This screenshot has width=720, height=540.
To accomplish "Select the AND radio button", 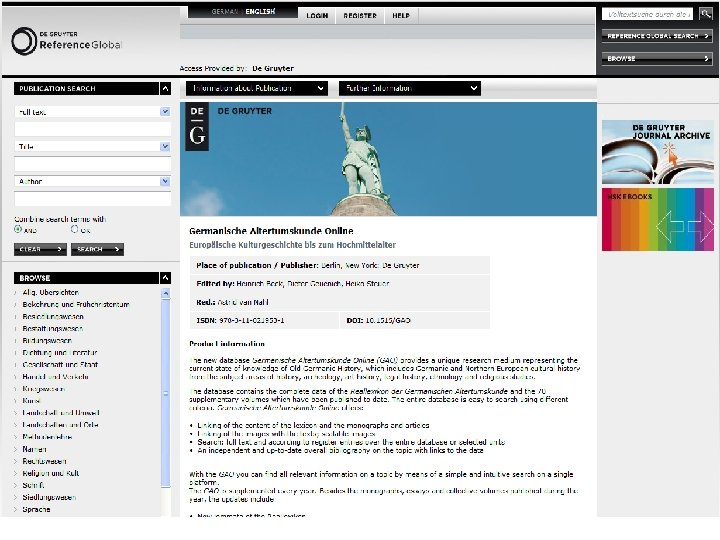I will (x=18, y=229).
